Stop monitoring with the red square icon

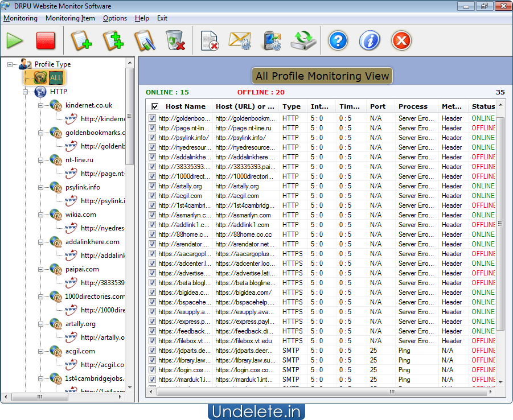tap(46, 41)
